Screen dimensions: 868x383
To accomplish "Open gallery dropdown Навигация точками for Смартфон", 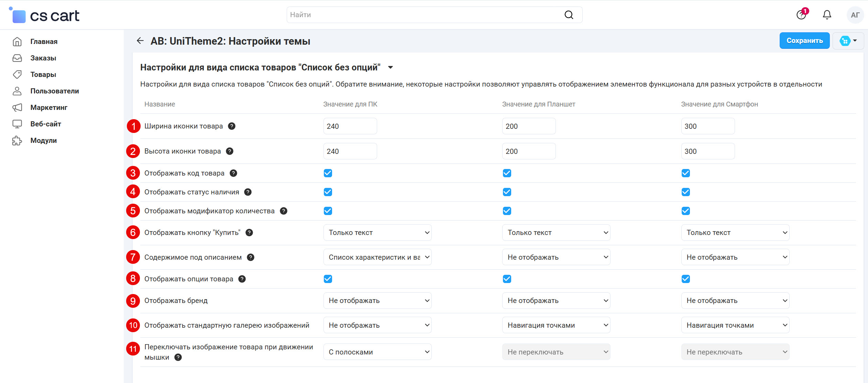I will pos(735,325).
